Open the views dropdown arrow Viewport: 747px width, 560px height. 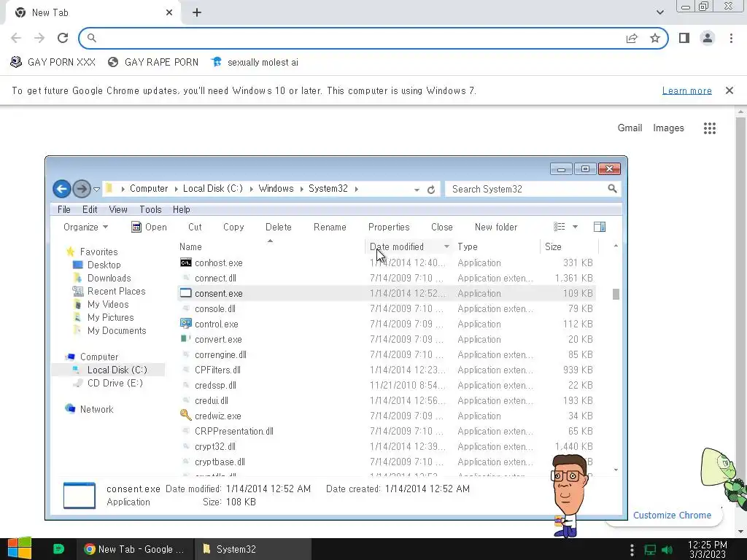[576, 227]
